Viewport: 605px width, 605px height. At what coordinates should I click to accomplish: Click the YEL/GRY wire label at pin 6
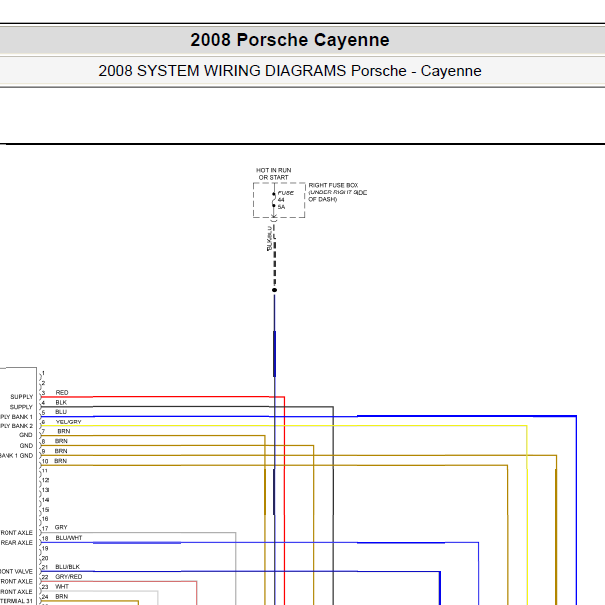(x=68, y=422)
